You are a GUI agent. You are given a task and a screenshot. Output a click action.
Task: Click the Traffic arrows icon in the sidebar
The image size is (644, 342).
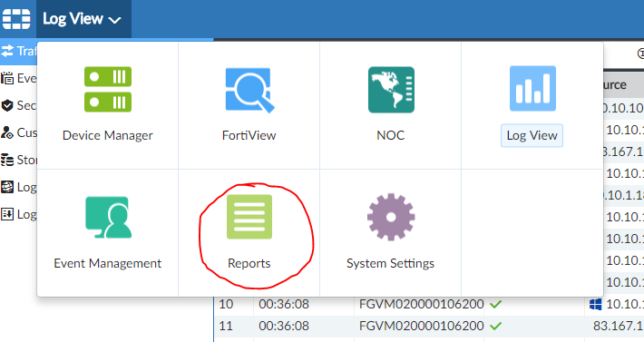(x=7, y=52)
